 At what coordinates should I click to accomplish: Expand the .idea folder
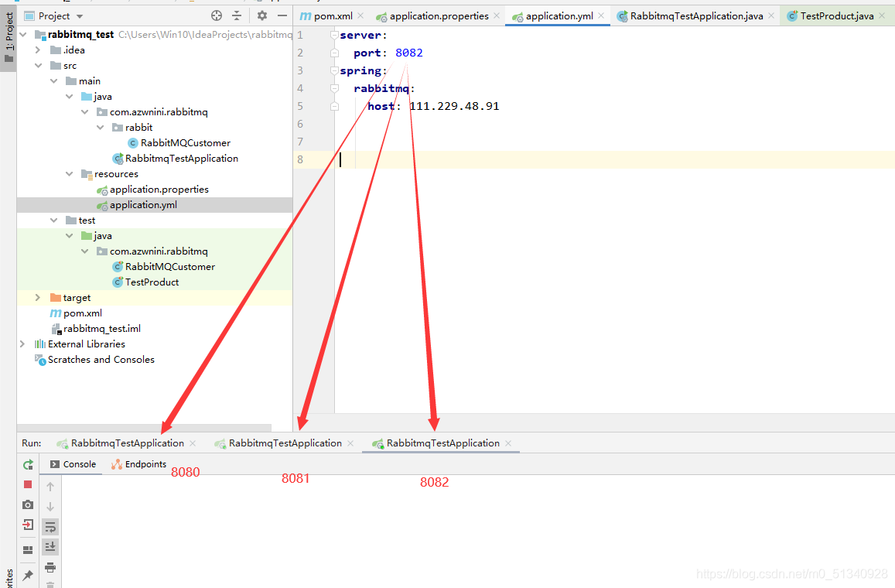pyautogui.click(x=38, y=50)
